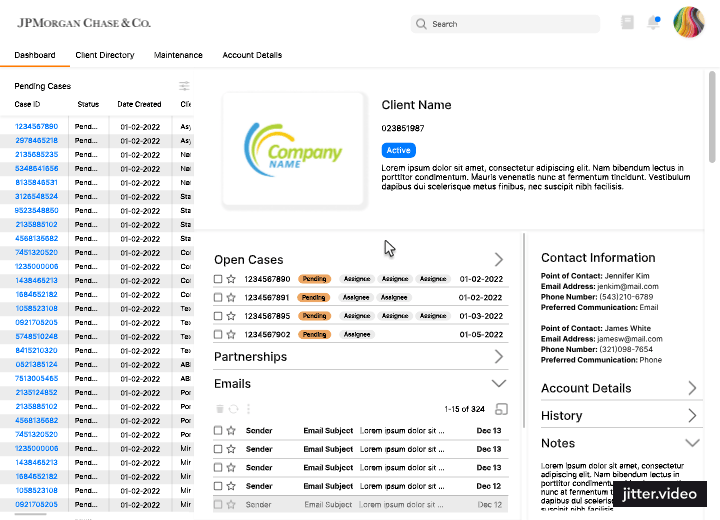Collapse the Notes section chevron

coord(692,443)
